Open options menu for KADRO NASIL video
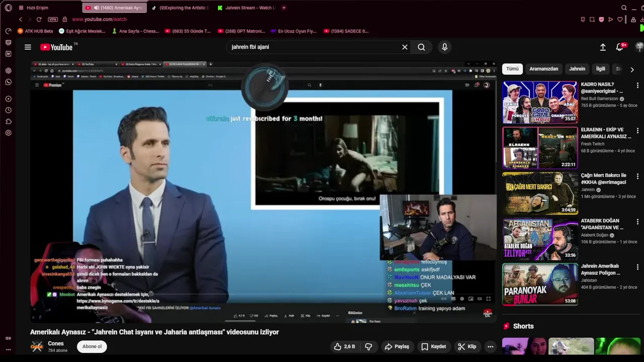 click(637, 85)
